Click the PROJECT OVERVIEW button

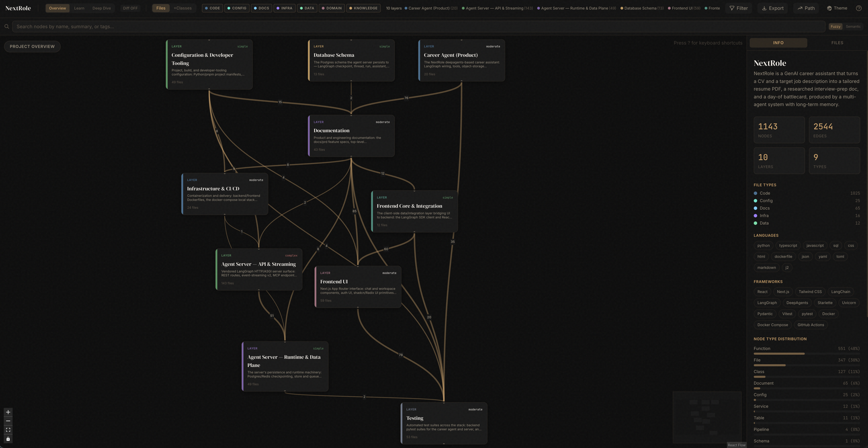(x=32, y=46)
